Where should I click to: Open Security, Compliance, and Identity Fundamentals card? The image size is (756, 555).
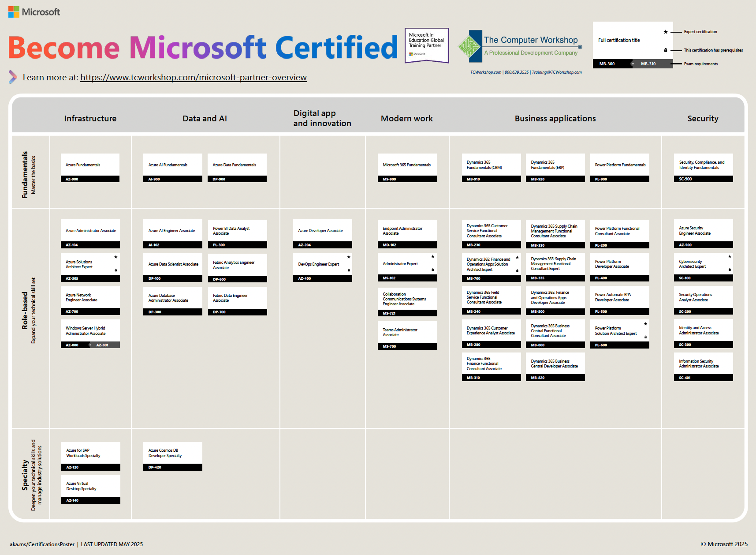tap(704, 168)
